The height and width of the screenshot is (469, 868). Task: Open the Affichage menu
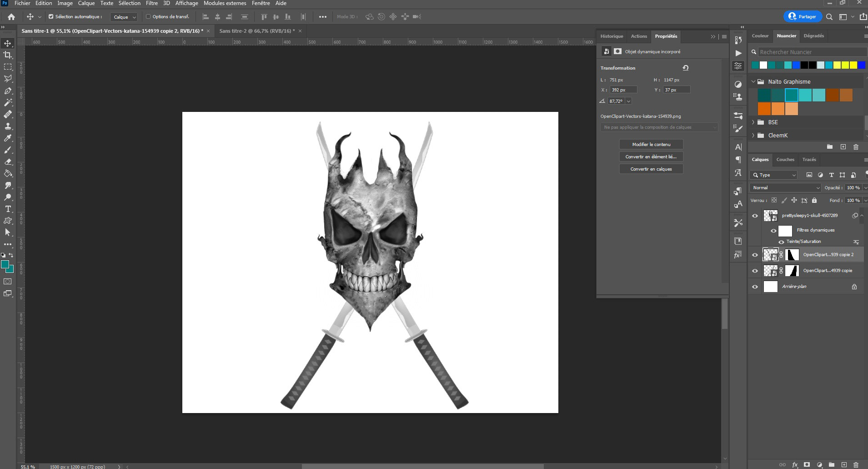pyautogui.click(x=187, y=3)
